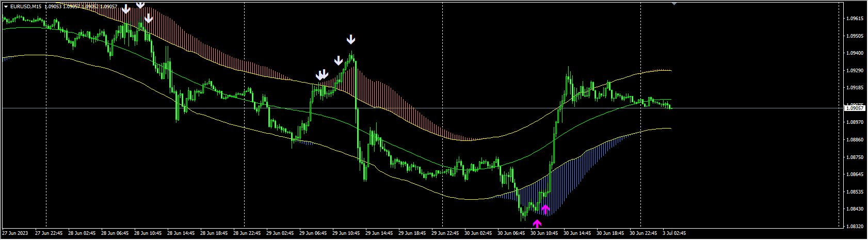
Task: Click price level 1.09505 on the scale
Action: tap(855, 36)
